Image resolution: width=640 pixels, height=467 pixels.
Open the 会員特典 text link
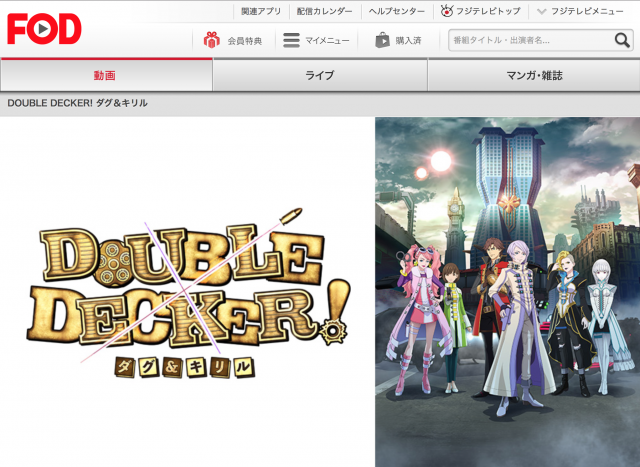[244, 40]
